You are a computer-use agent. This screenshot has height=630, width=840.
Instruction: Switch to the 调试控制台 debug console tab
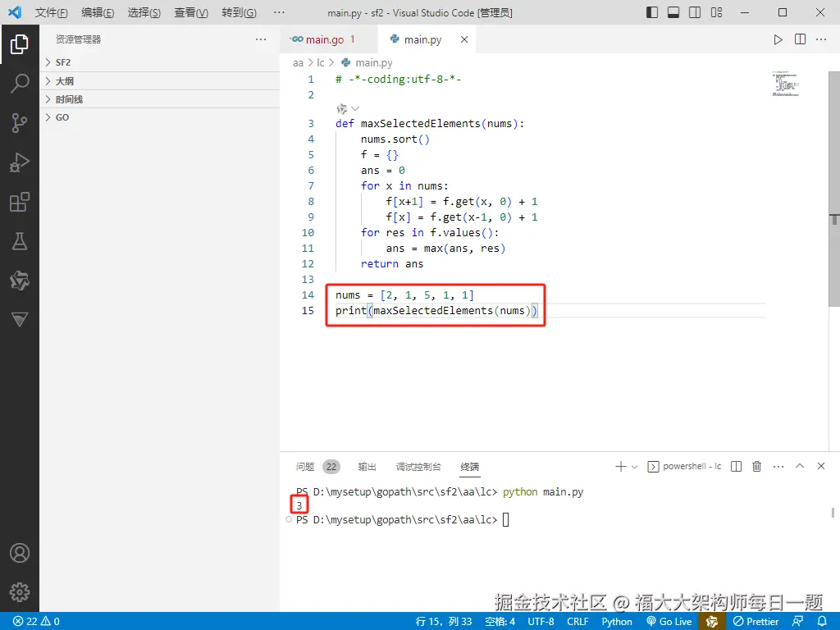(418, 467)
